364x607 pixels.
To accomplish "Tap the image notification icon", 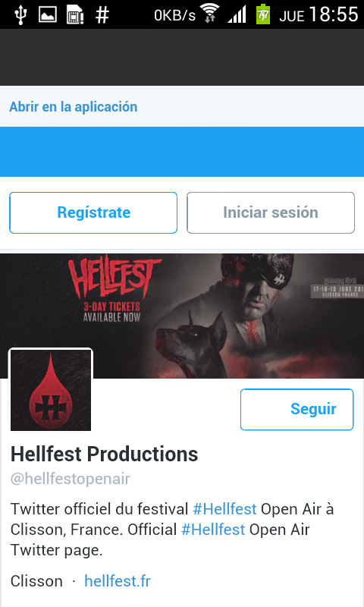I will point(48,14).
